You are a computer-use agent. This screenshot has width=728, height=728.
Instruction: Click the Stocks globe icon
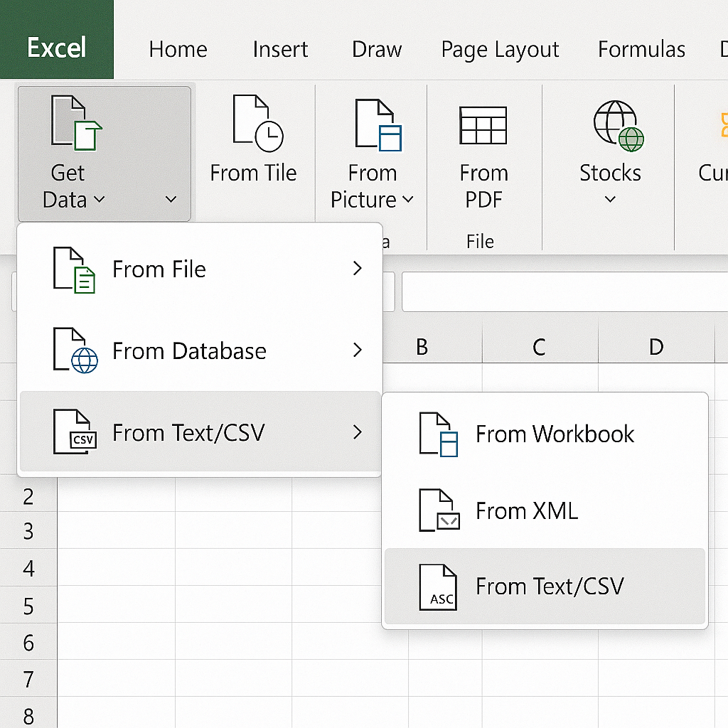pyautogui.click(x=619, y=126)
